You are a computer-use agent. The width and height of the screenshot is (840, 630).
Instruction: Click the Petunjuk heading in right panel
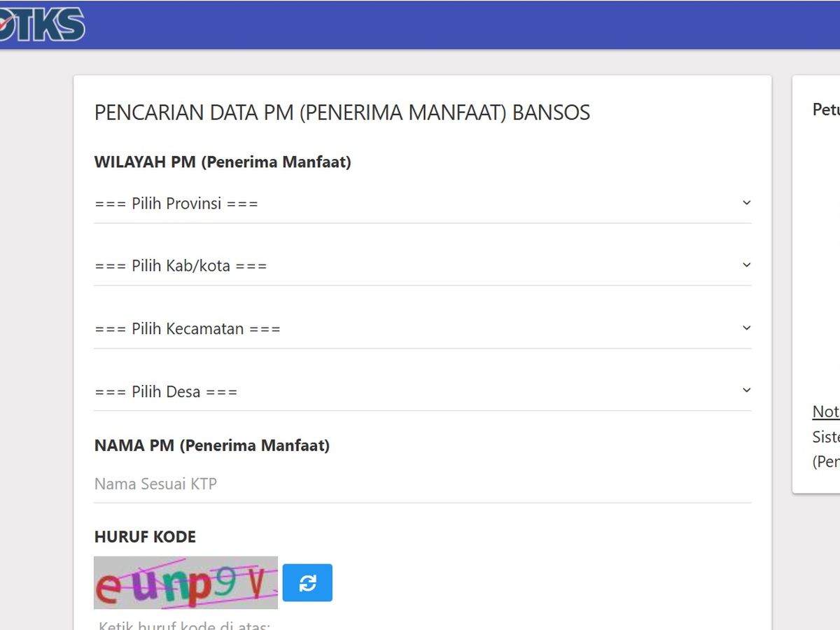point(826,110)
